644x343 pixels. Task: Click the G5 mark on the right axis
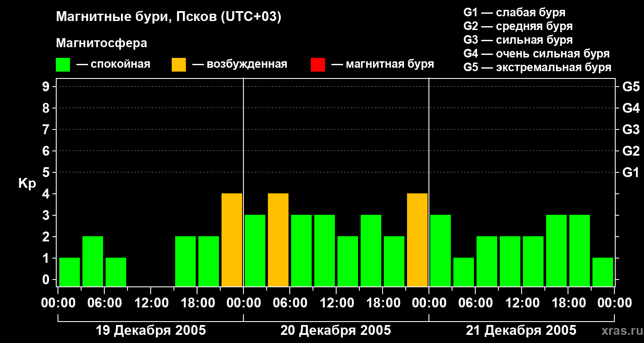tap(631, 87)
